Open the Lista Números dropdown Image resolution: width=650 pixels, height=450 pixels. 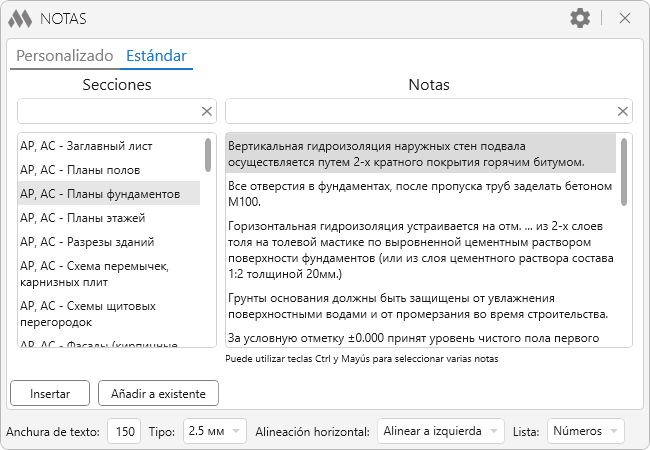[x=586, y=431]
